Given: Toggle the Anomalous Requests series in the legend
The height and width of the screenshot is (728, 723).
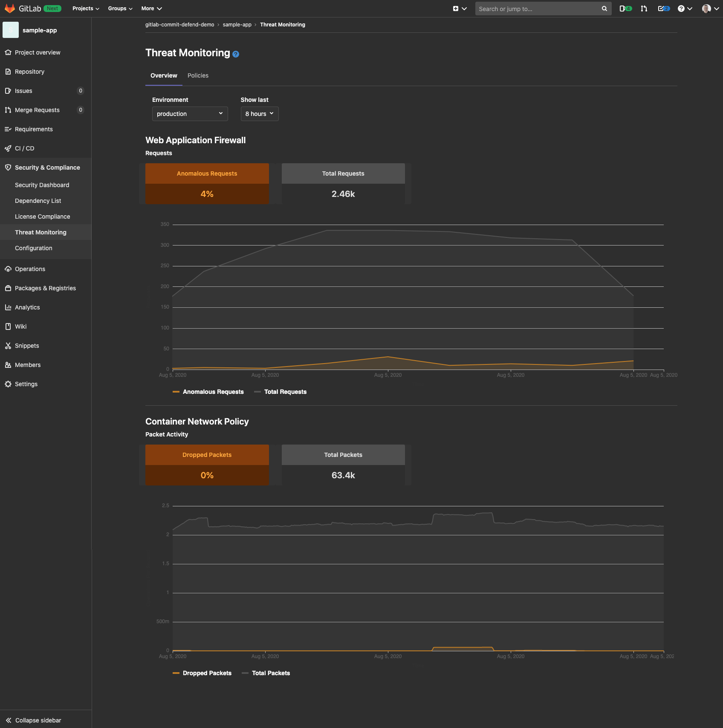Looking at the screenshot, I should coord(208,392).
